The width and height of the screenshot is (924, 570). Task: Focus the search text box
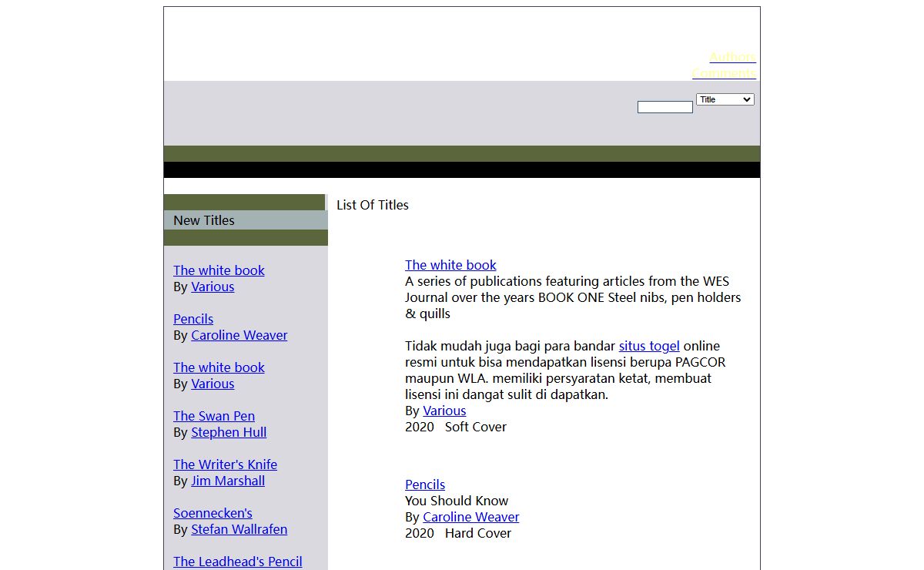click(x=665, y=107)
